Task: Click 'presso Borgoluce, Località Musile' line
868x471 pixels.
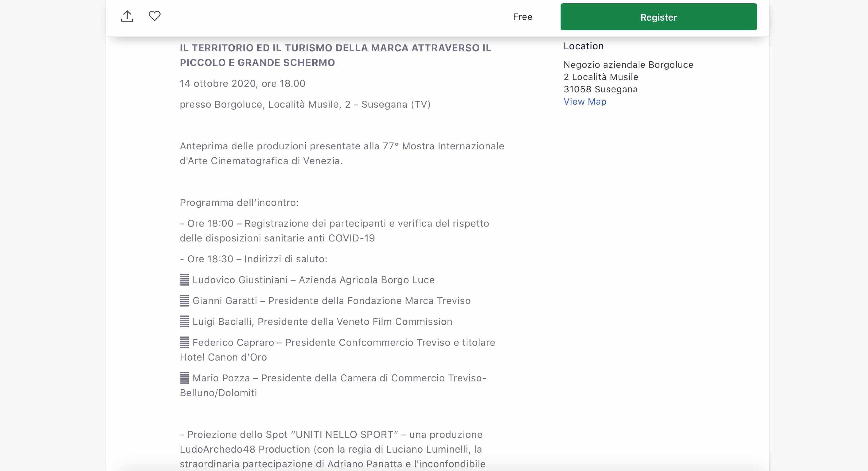Action: [x=305, y=104]
